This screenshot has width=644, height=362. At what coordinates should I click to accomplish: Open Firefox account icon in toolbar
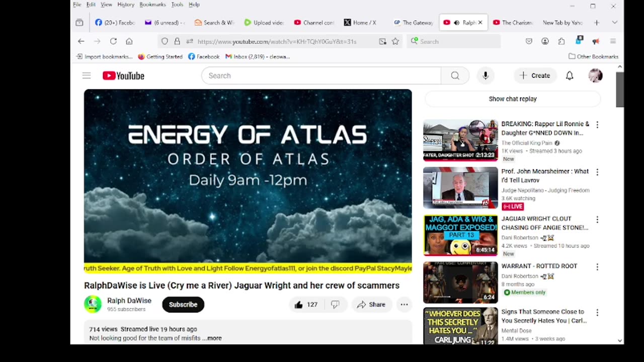[x=545, y=41]
